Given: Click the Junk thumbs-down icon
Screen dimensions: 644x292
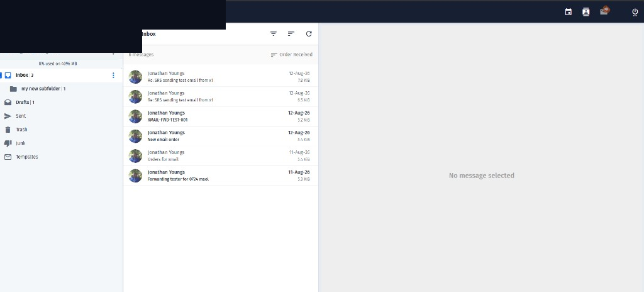Looking at the screenshot, I should point(8,143).
